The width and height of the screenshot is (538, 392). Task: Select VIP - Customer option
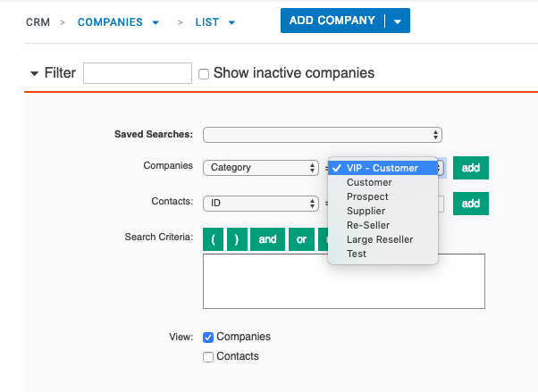point(382,168)
